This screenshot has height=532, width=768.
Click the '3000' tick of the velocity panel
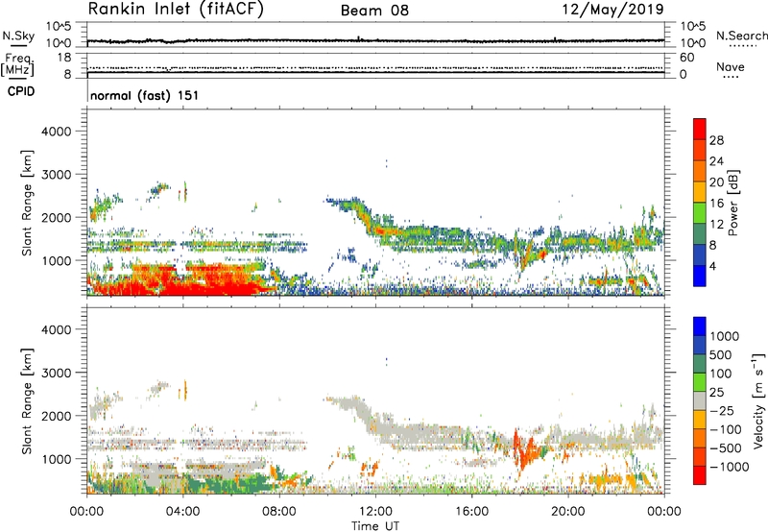(x=56, y=373)
